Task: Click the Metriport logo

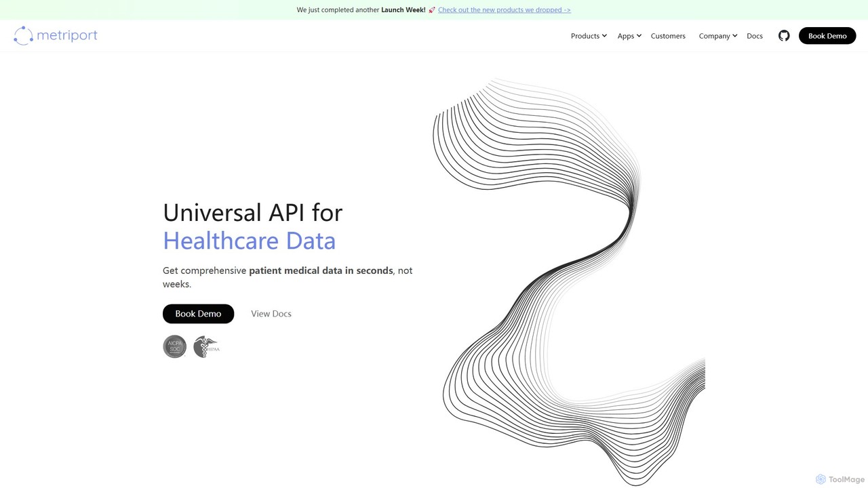Action: point(56,35)
